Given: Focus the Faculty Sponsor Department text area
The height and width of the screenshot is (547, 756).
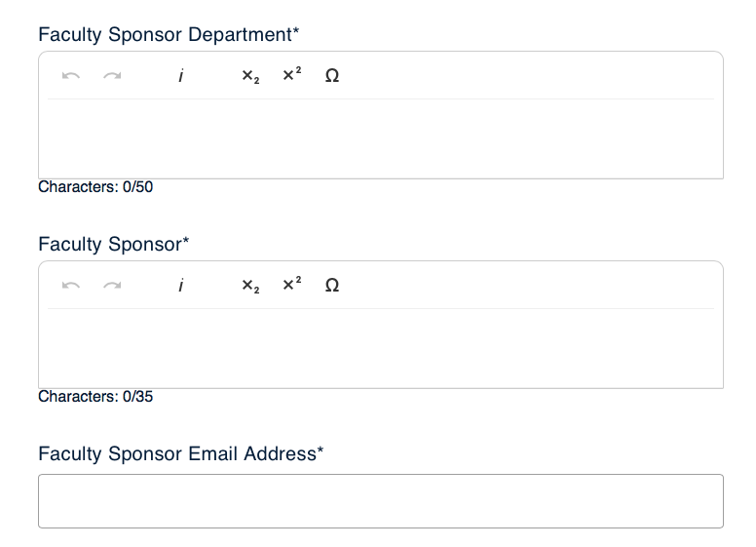Looking at the screenshot, I should pos(380,138).
